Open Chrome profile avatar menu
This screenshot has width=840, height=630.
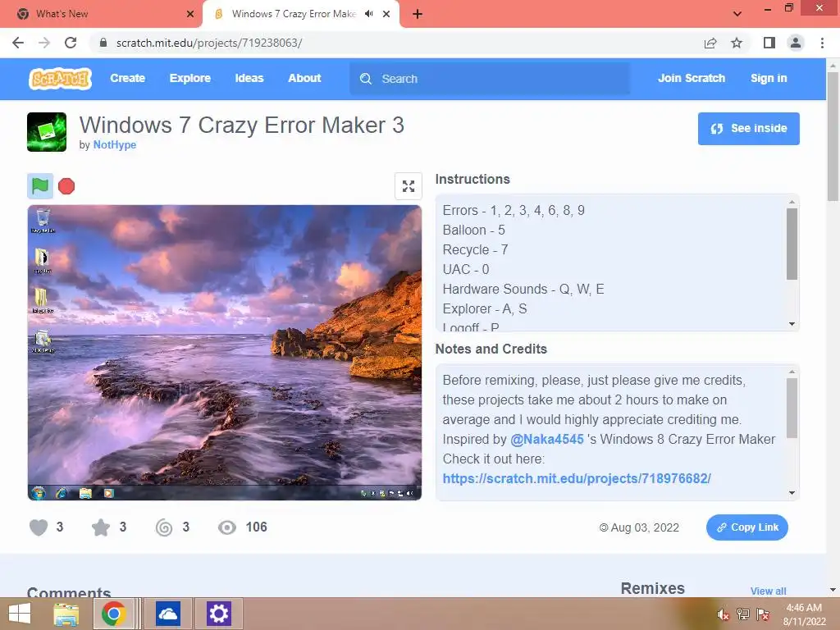tap(796, 43)
